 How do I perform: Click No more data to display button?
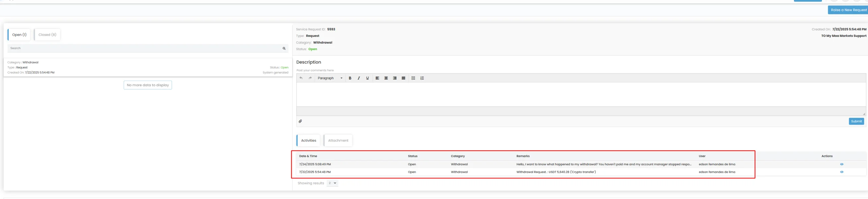pos(147,85)
